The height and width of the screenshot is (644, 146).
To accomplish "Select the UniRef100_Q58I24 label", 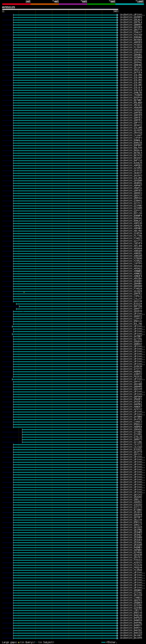I will click(x=131, y=70).
